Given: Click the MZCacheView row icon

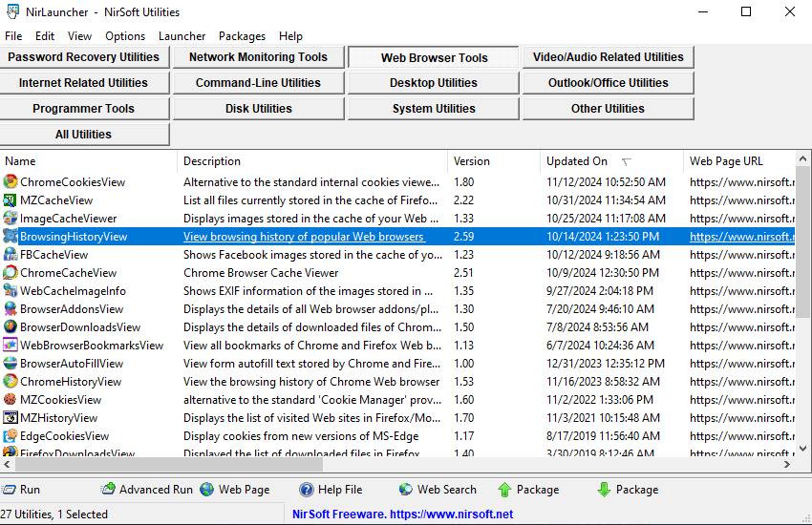Looking at the screenshot, I should point(10,199).
